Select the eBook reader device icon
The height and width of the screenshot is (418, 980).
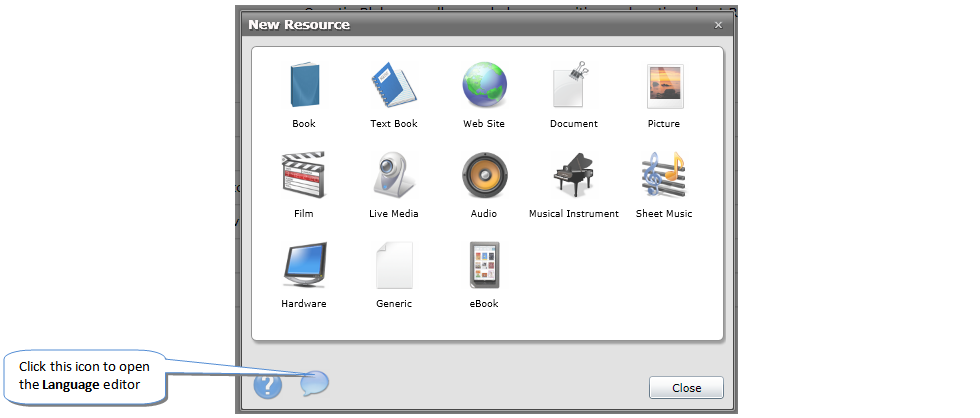(x=484, y=265)
